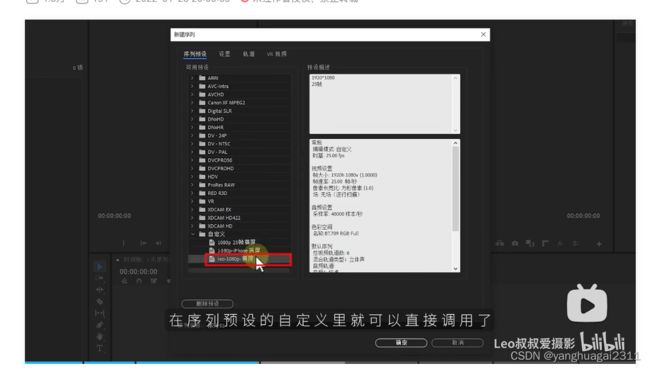
Task: Select the Type tool (T) in Premiere toolbar
Action: pos(100,349)
